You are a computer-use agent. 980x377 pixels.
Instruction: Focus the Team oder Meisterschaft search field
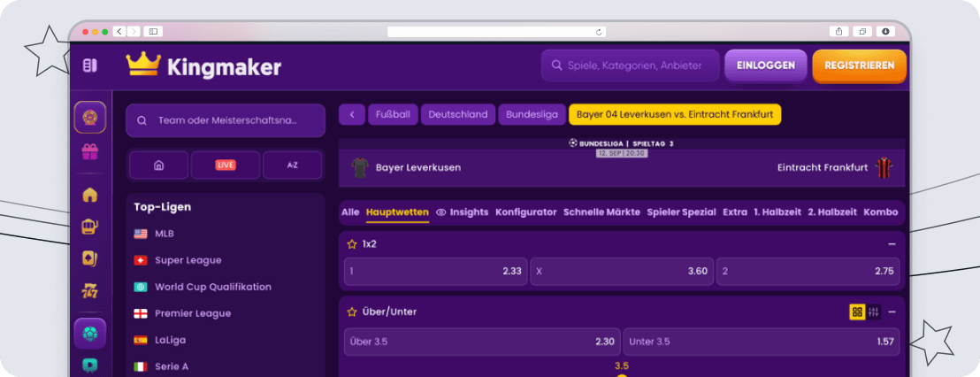click(226, 120)
